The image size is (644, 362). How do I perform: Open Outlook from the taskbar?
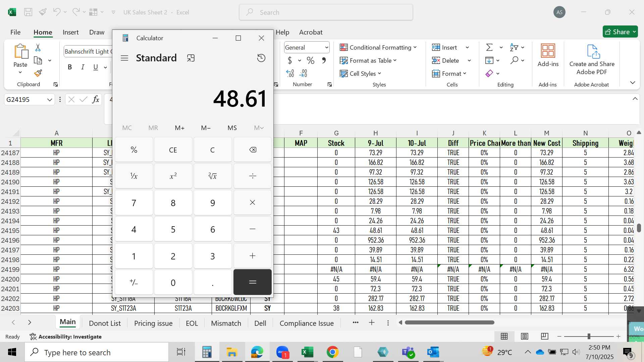point(433,352)
